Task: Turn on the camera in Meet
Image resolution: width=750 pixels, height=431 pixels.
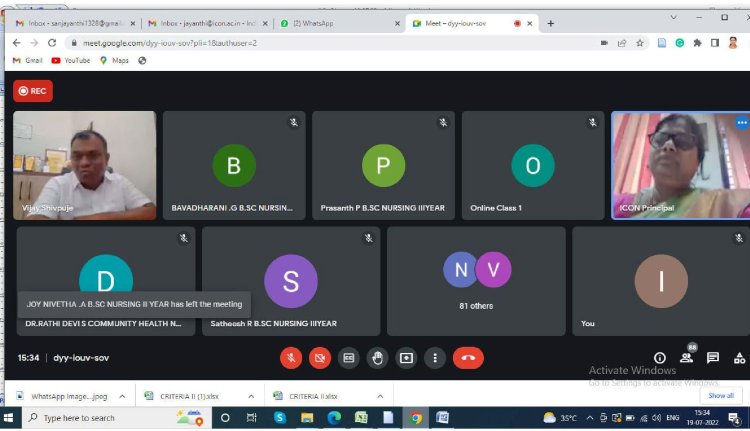Action: (x=320, y=358)
